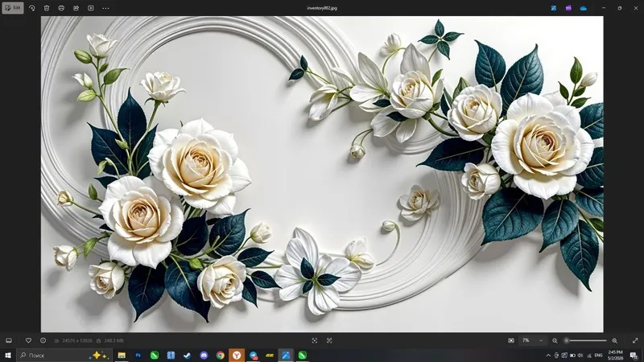Click the bottom-bar icon left of the OCR icon
The image size is (644, 362).
[x=315, y=340]
